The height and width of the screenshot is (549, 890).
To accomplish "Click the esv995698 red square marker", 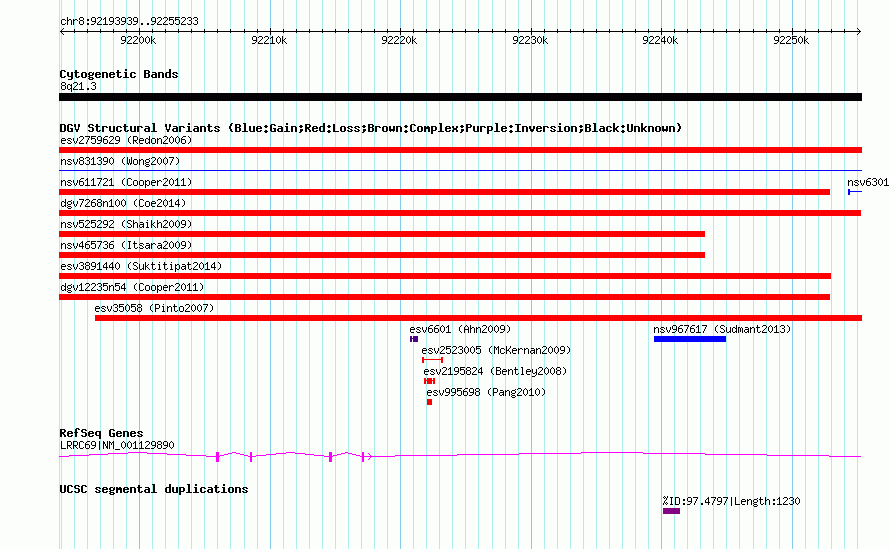I will (430, 402).
